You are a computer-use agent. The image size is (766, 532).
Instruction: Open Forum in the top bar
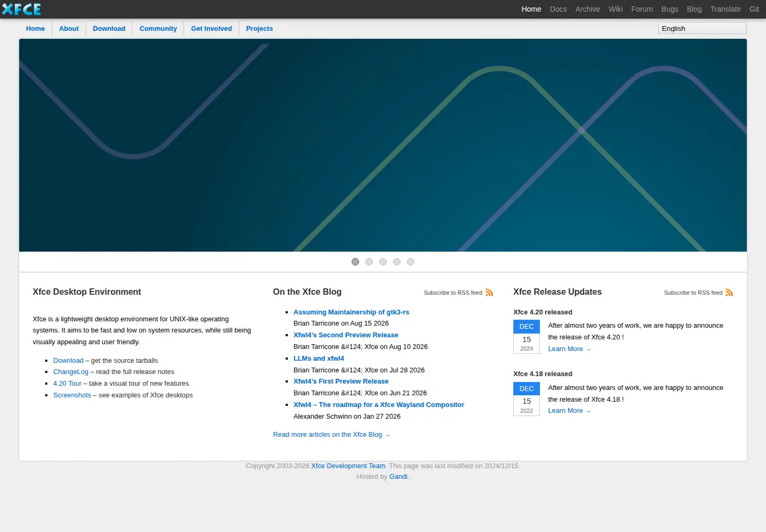click(642, 9)
